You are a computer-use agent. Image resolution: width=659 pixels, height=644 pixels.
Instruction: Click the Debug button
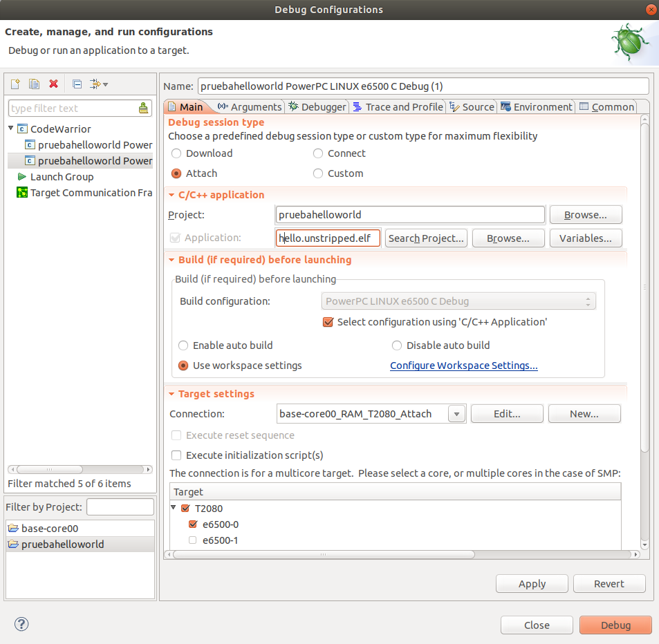615,625
